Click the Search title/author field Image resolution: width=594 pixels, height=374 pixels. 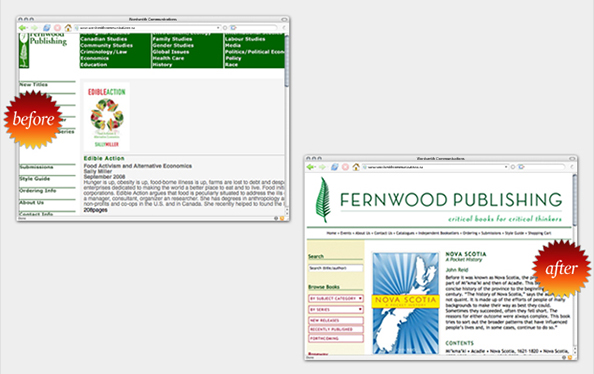336,268
